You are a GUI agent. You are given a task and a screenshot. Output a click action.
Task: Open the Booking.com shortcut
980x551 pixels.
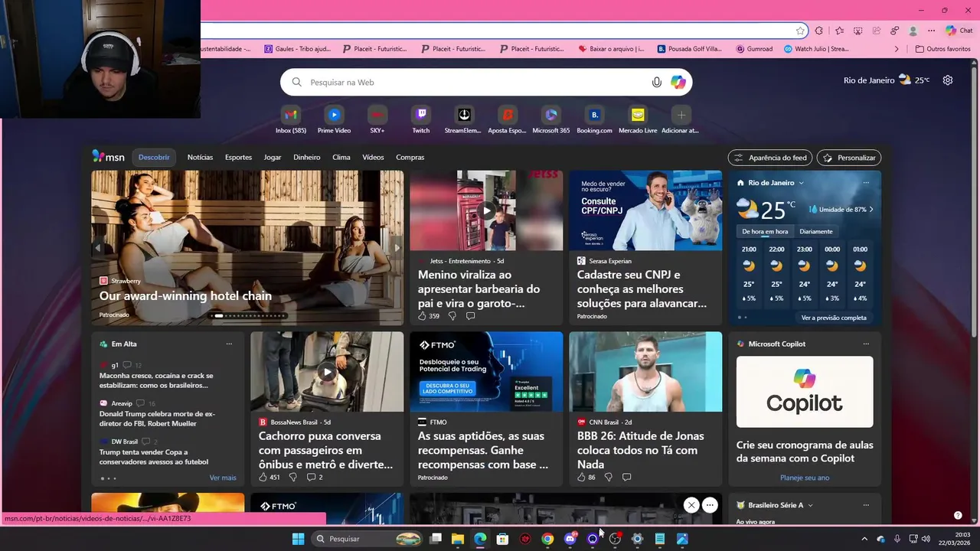point(594,119)
